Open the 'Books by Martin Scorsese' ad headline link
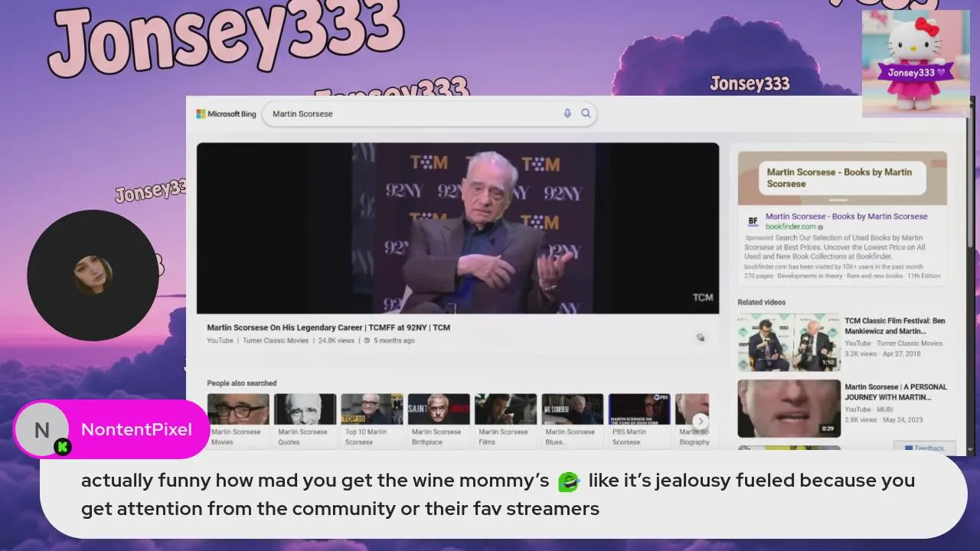980x551 pixels. point(846,217)
